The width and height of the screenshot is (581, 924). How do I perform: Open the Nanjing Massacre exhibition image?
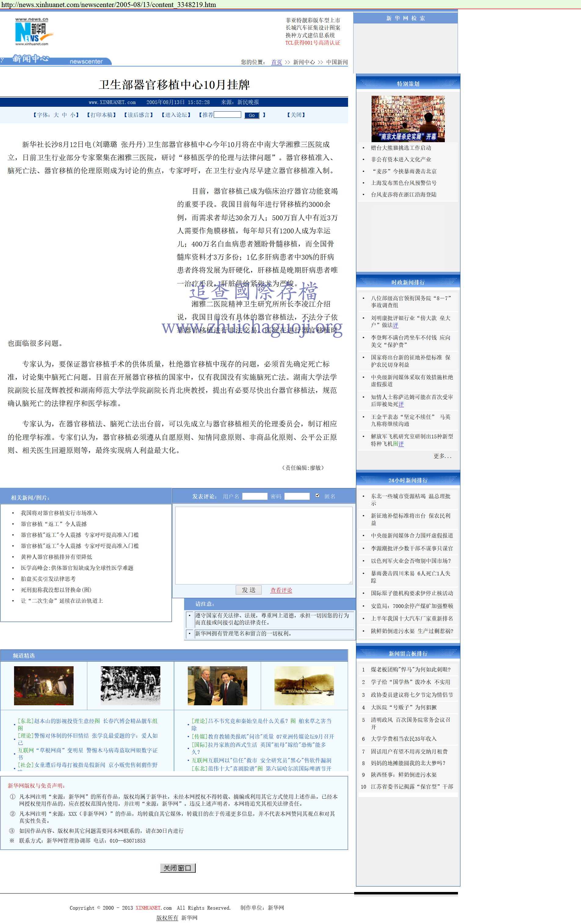407,119
